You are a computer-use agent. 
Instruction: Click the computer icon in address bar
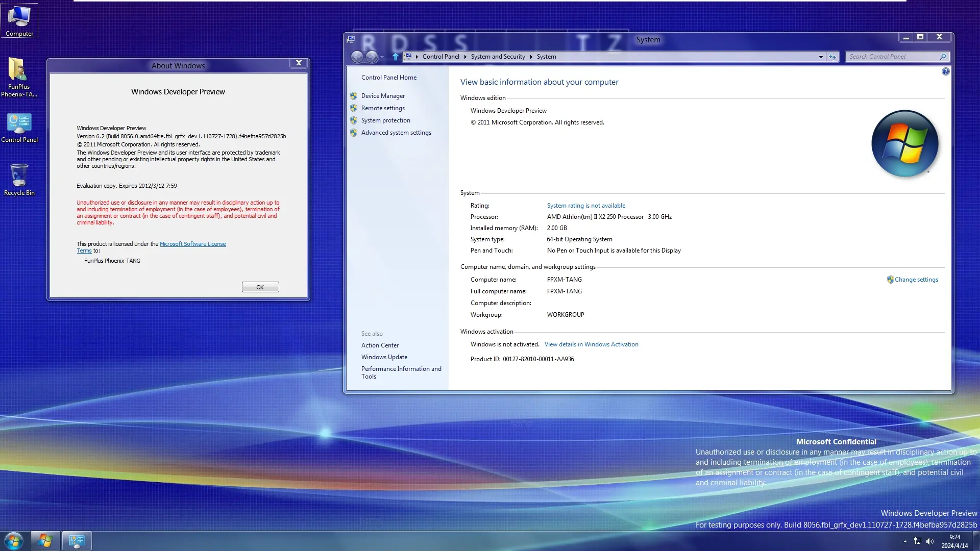tap(408, 57)
